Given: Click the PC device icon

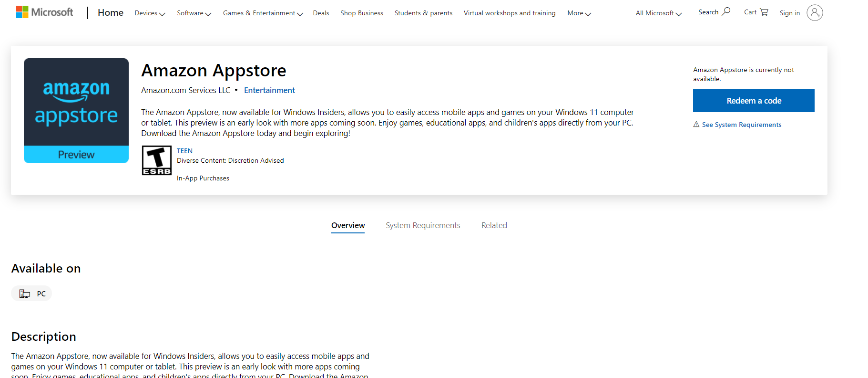Looking at the screenshot, I should 24,294.
